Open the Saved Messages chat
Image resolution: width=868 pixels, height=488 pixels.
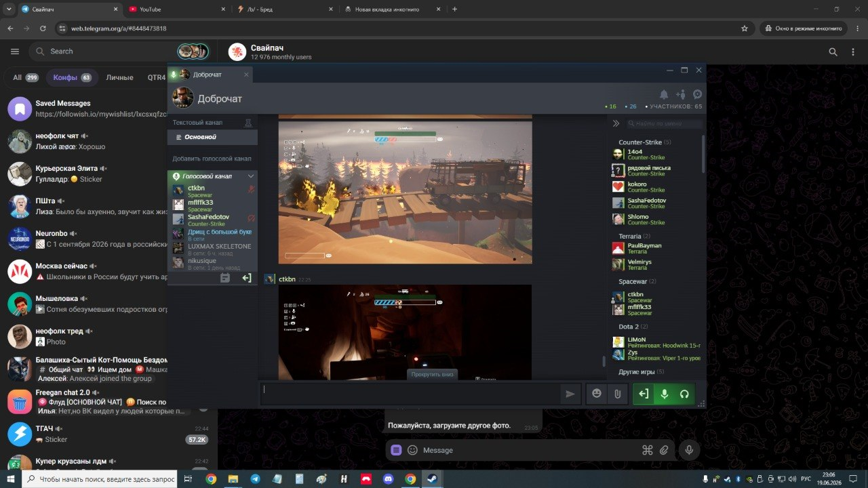(86, 108)
